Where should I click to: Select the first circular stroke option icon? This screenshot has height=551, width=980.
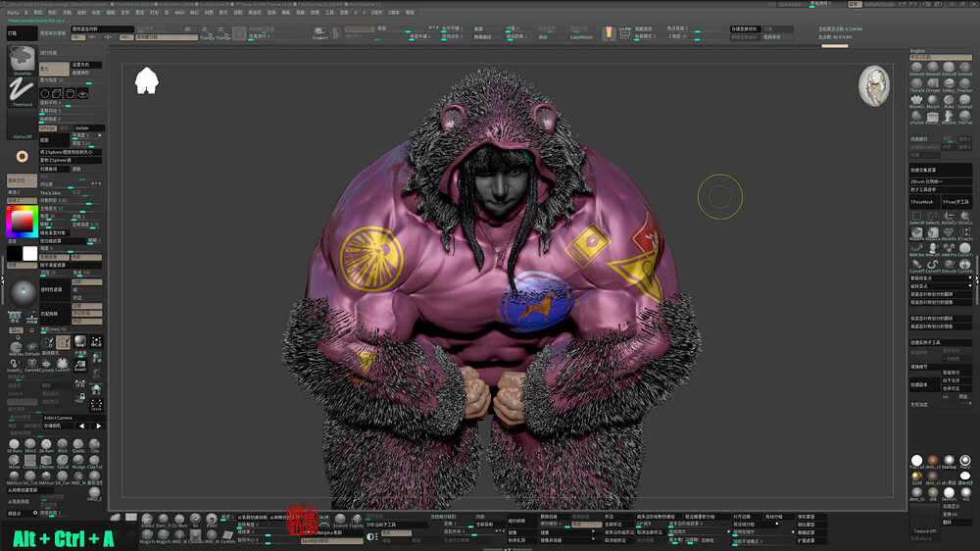(45, 93)
